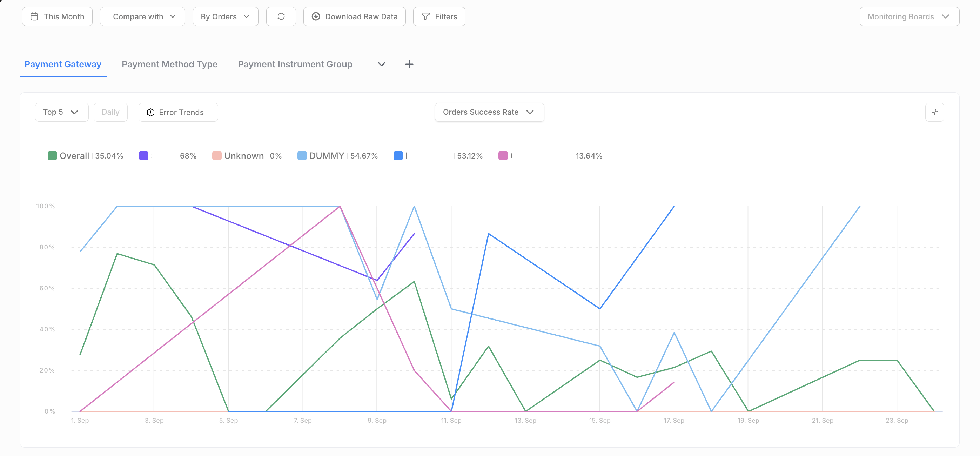Click the plus icon to add tab
The height and width of the screenshot is (456, 980).
coord(409,64)
